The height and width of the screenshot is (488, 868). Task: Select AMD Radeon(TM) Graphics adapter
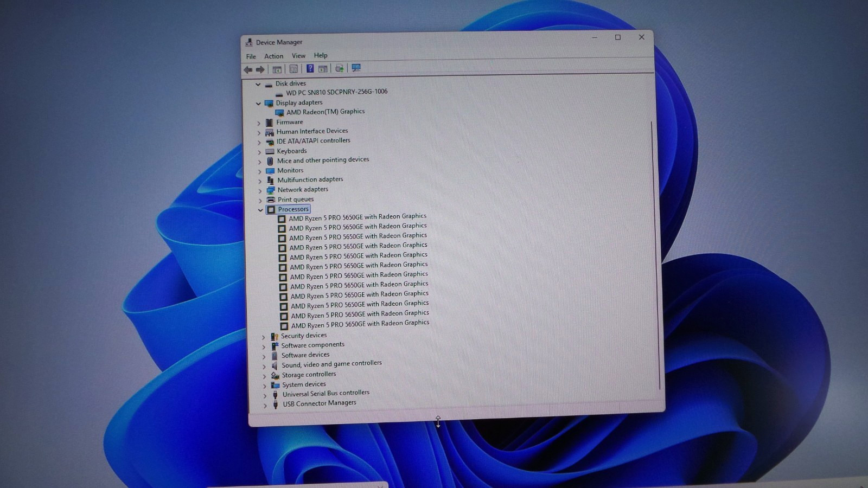point(325,112)
